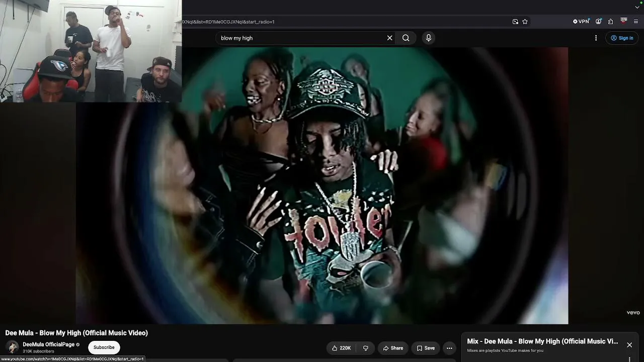The width and height of the screenshot is (644, 362).
Task: Open the browser profile account icon
Action: coord(598,22)
